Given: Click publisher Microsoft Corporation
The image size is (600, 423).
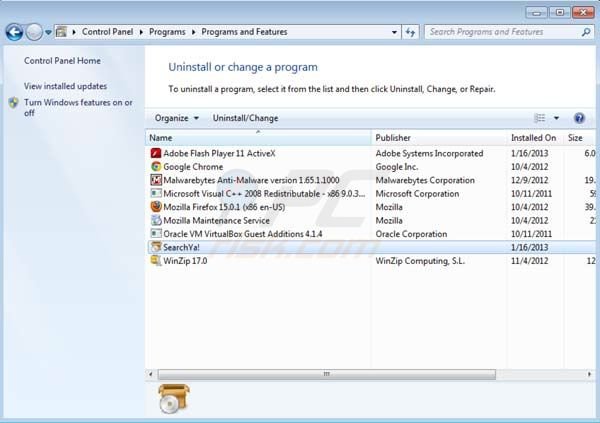Looking at the screenshot, I should point(417,194).
